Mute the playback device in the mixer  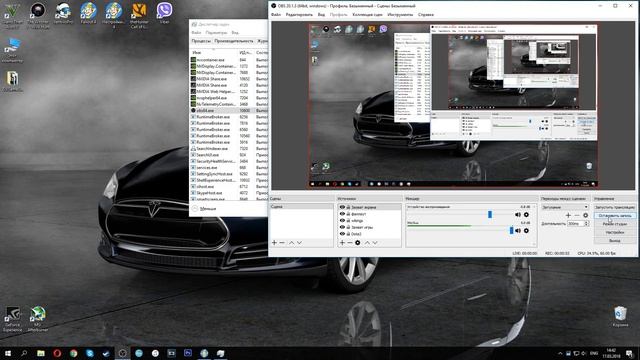pos(518,215)
